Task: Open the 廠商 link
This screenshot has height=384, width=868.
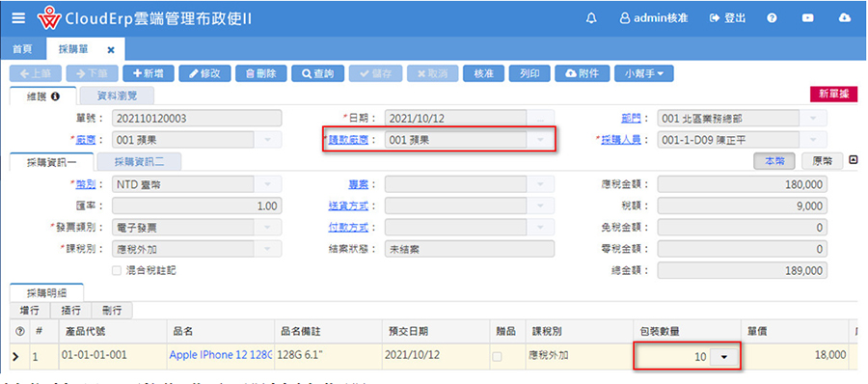Action: coord(85,140)
